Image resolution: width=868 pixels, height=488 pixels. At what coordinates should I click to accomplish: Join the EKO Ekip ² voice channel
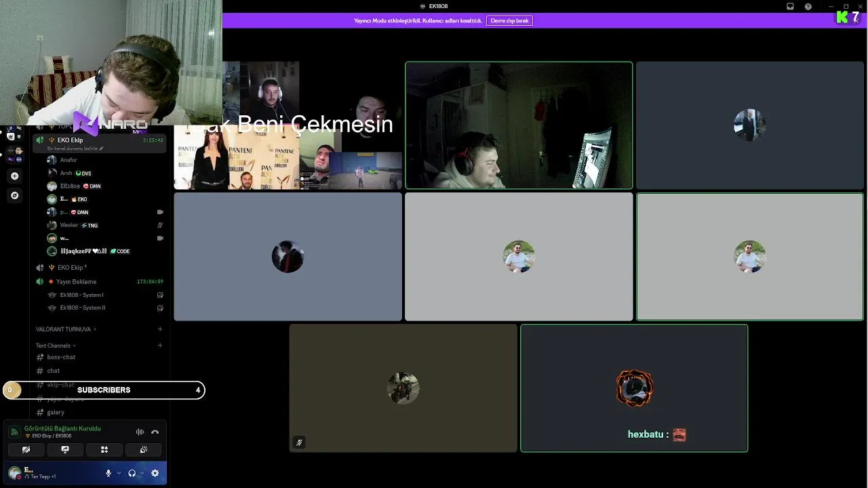coord(100,268)
